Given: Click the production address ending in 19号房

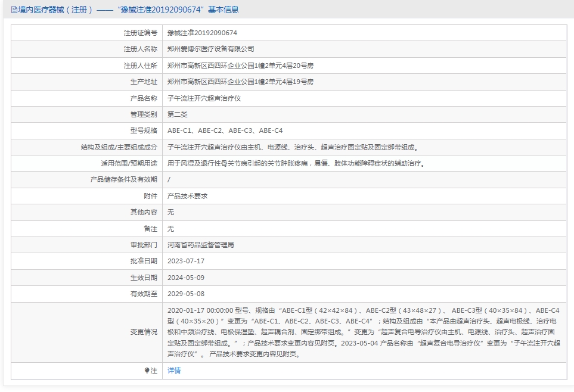Looking at the screenshot, I should point(240,82).
